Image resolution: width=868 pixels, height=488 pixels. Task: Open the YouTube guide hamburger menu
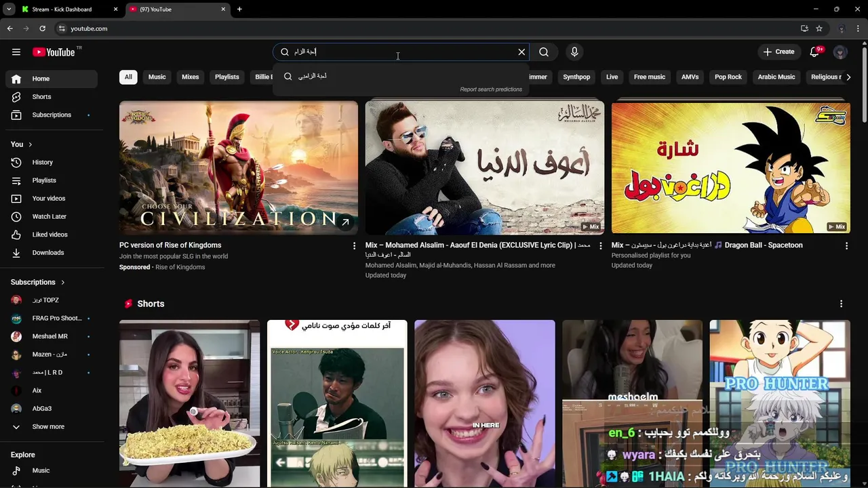click(x=16, y=52)
